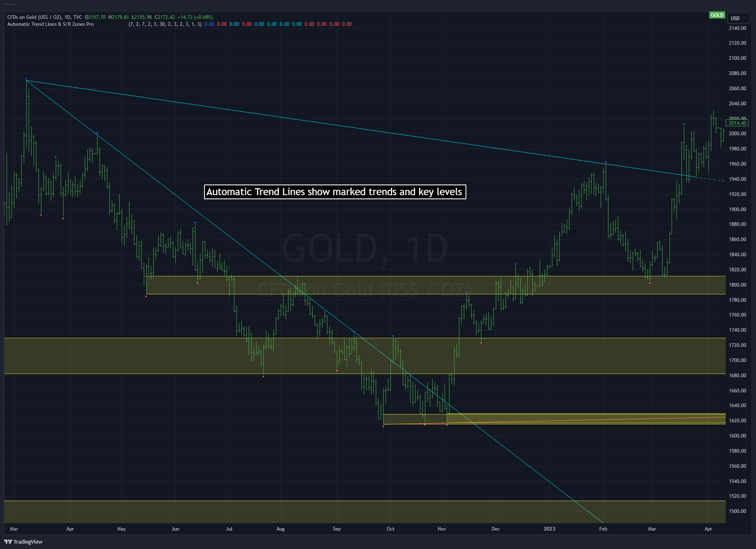This screenshot has width=756, height=549.
Task: Click the +14.72 (+0.68%) change value
Action: pos(194,18)
